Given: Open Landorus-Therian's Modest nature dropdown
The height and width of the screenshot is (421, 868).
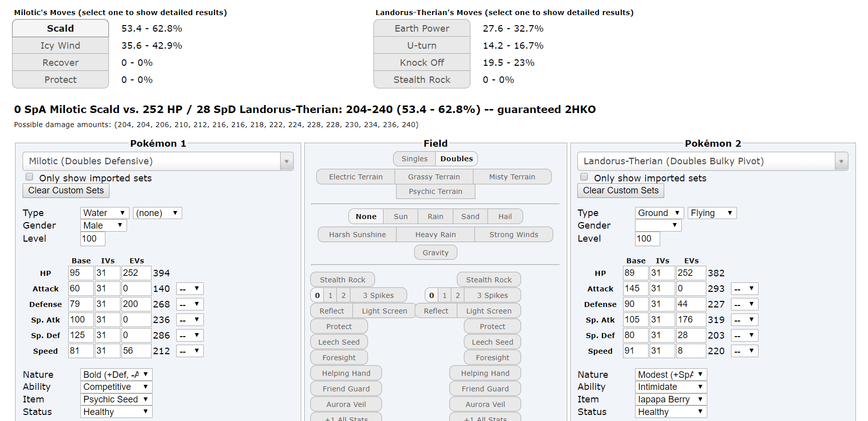Looking at the screenshot, I should tap(671, 375).
